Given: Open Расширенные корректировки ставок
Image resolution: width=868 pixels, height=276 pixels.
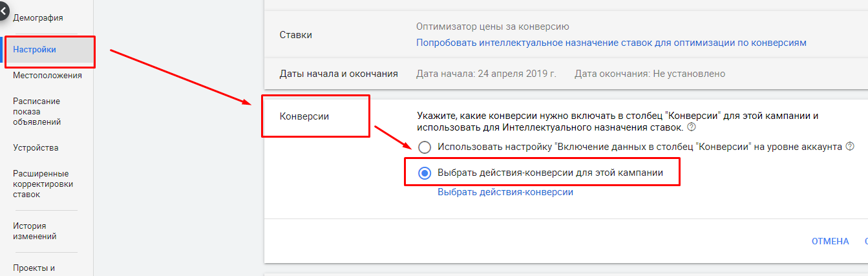Looking at the screenshot, I should click(x=43, y=184).
